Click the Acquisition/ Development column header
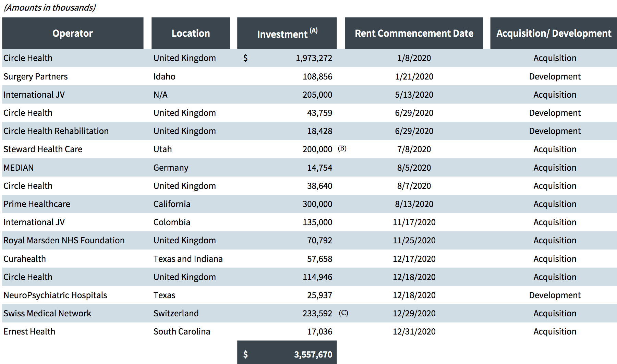The image size is (617, 364). point(554,33)
